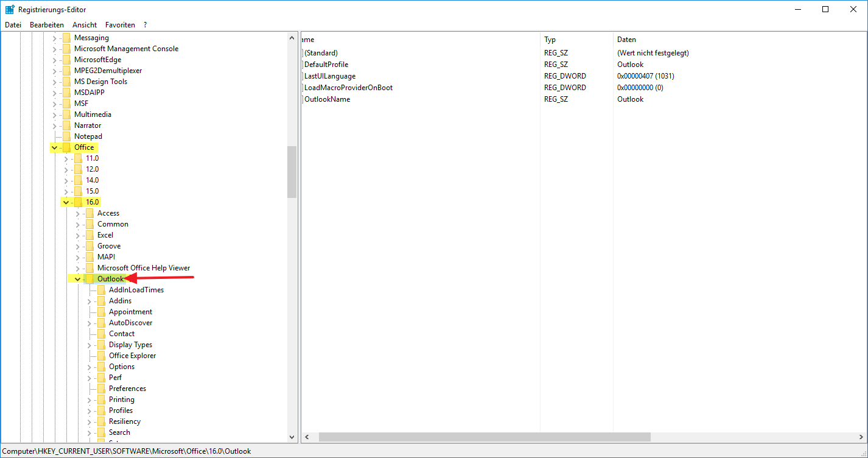868x458 pixels.
Task: Select the LoadMacroProviderOnBoot value
Action: click(348, 88)
